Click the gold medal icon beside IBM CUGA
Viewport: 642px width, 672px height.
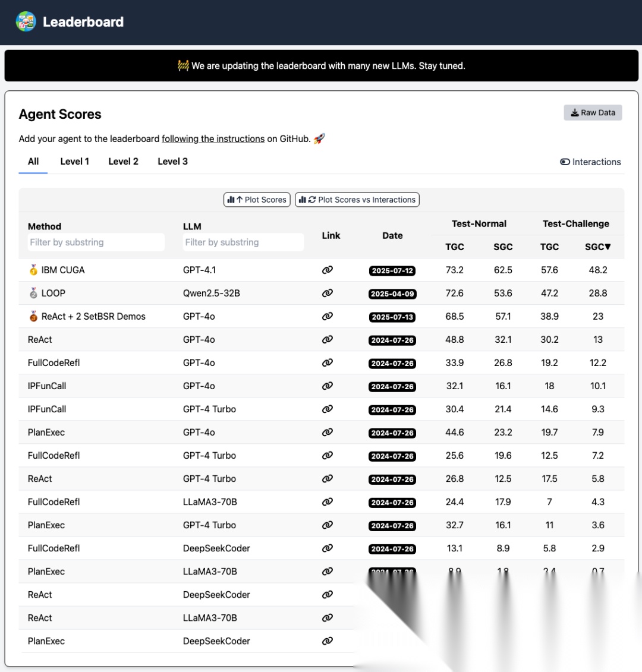[33, 270]
